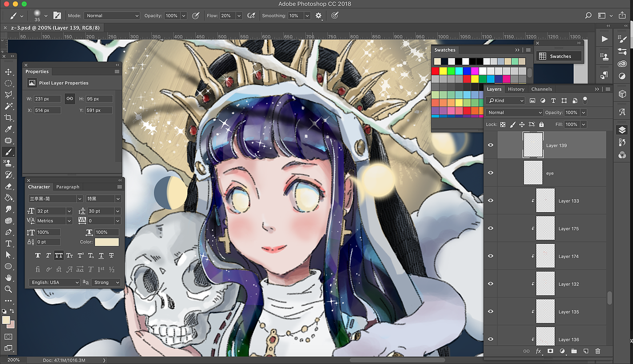Open the layer blend mode Normal dropdown
The width and height of the screenshot is (633, 364).
514,112
